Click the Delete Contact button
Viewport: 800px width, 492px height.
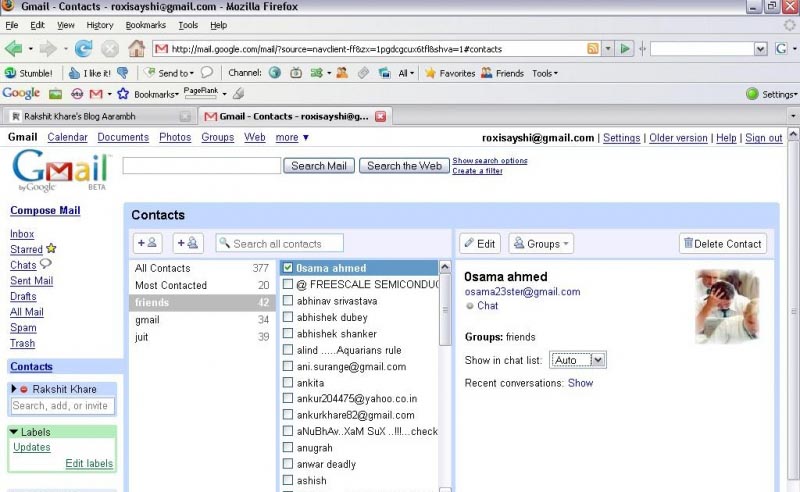(x=722, y=243)
